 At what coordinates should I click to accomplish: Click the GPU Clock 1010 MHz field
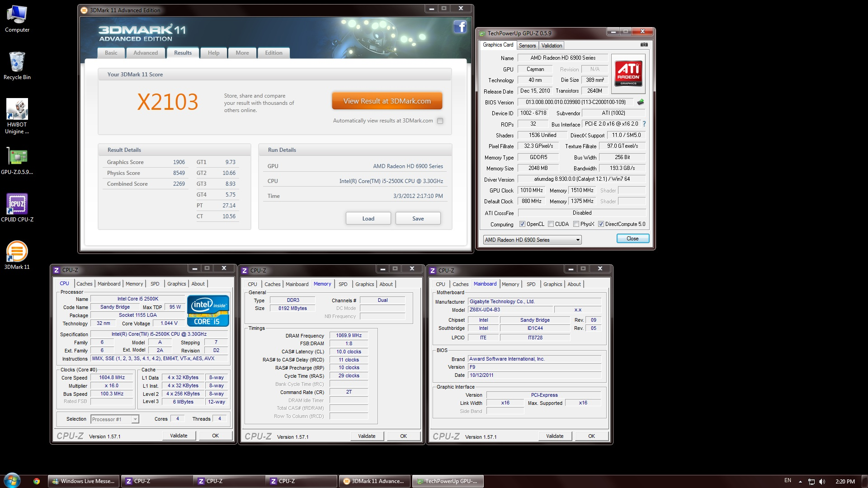pos(532,191)
